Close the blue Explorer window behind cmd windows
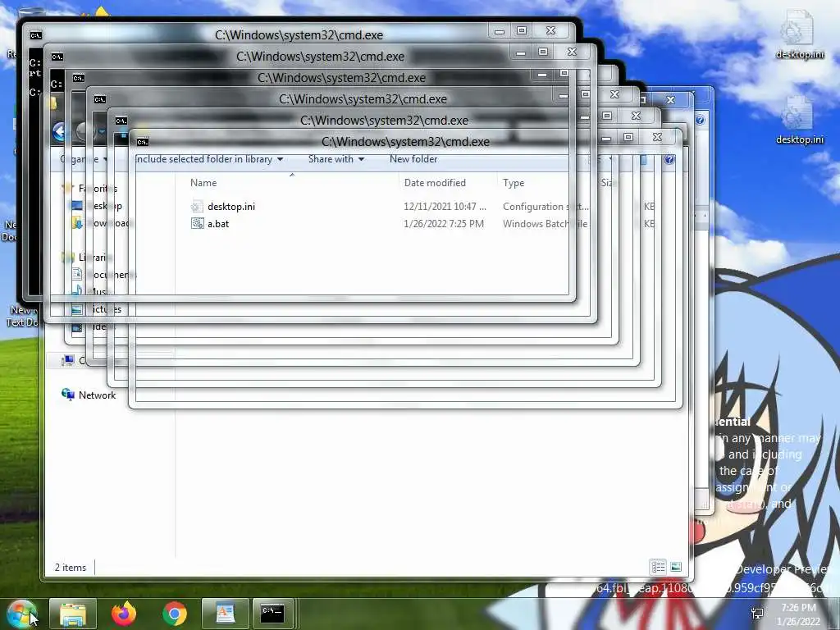The image size is (840, 630). [671, 99]
